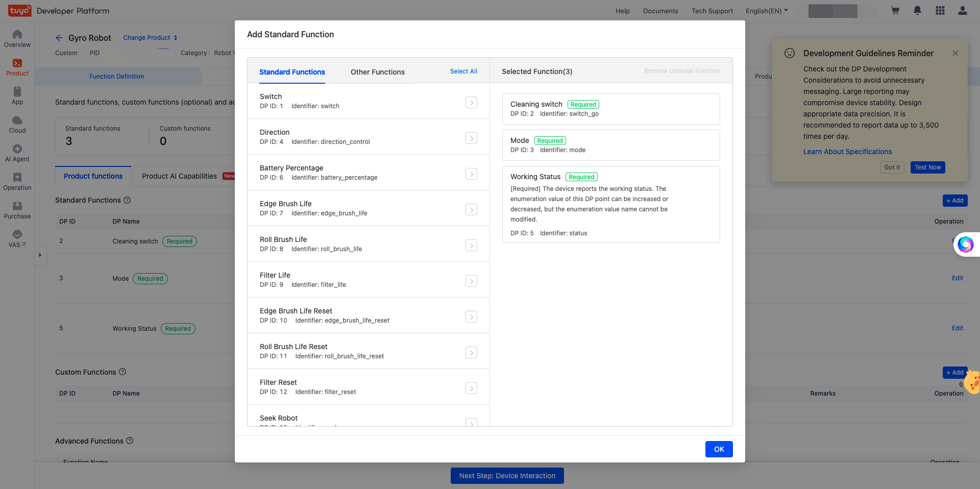Click Select All in the function list
The width and height of the screenshot is (980, 489).
point(463,71)
